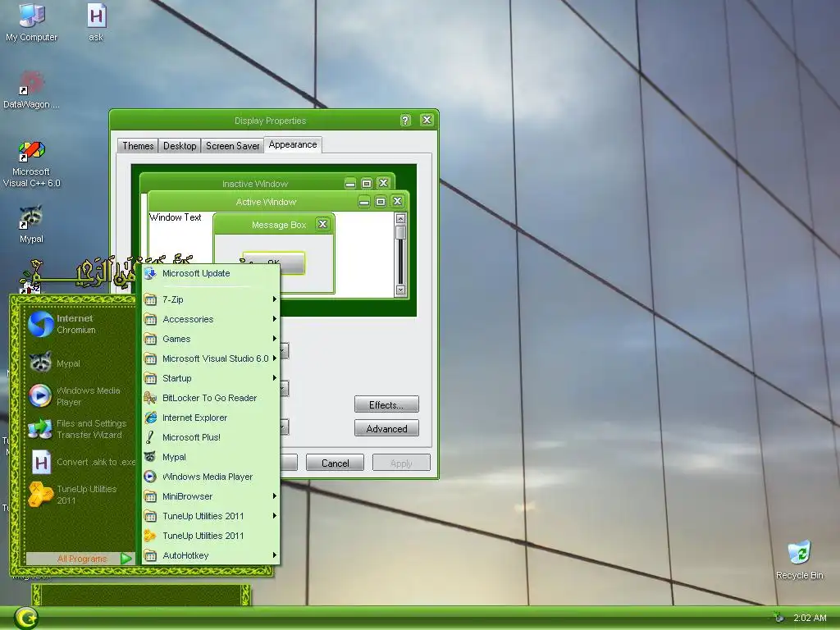Expand the Games submenu
The height and width of the screenshot is (630, 840).
click(211, 339)
